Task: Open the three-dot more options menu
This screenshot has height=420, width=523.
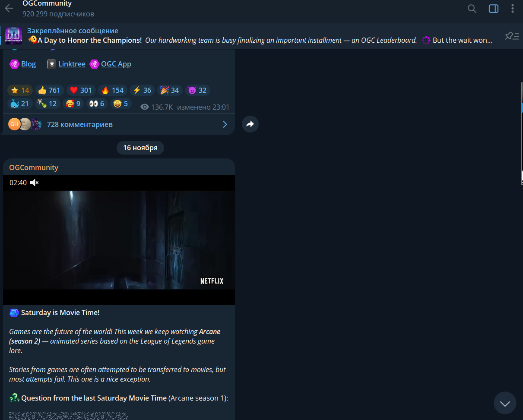Action: [x=513, y=9]
